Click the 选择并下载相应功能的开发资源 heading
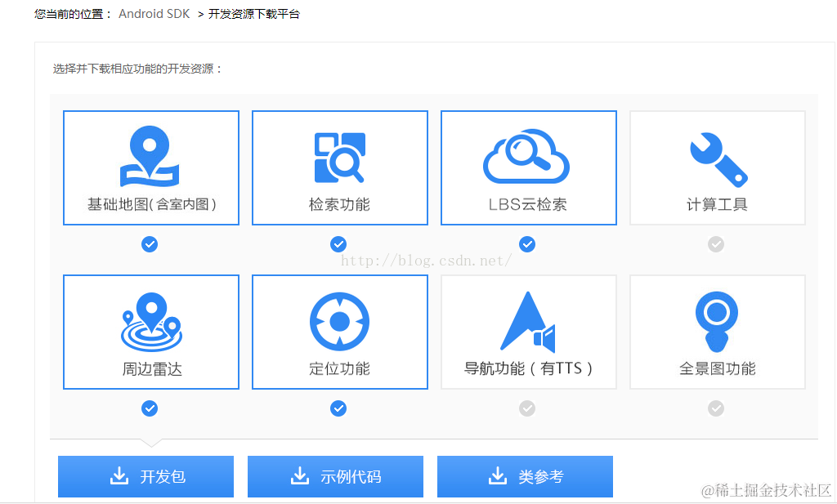This screenshot has width=837, height=504. [x=137, y=69]
